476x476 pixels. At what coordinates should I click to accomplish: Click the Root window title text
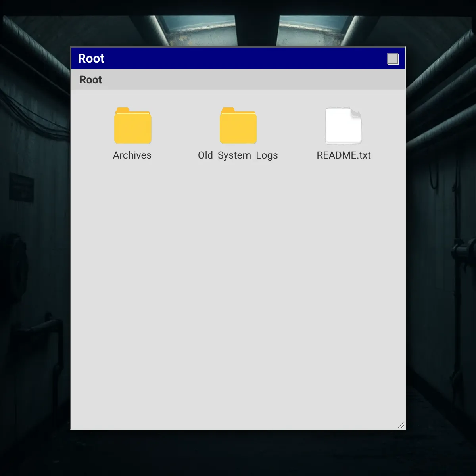click(x=91, y=59)
